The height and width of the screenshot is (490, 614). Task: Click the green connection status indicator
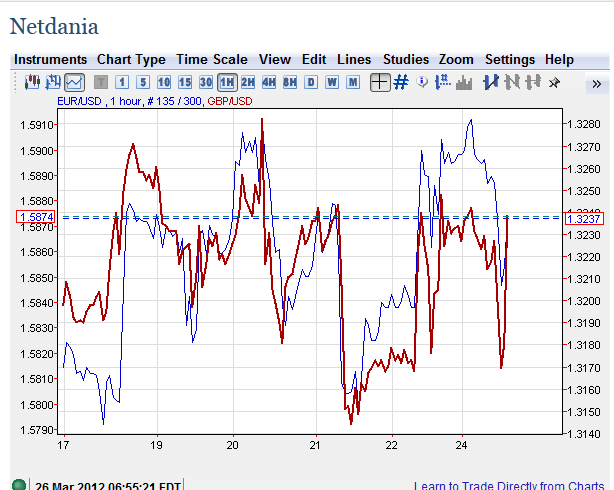[x=17, y=485]
